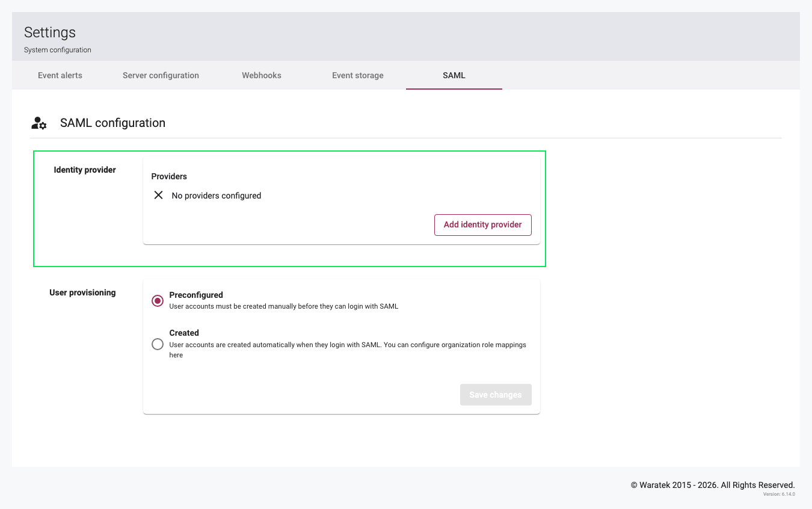Click the Save changes button

(496, 395)
